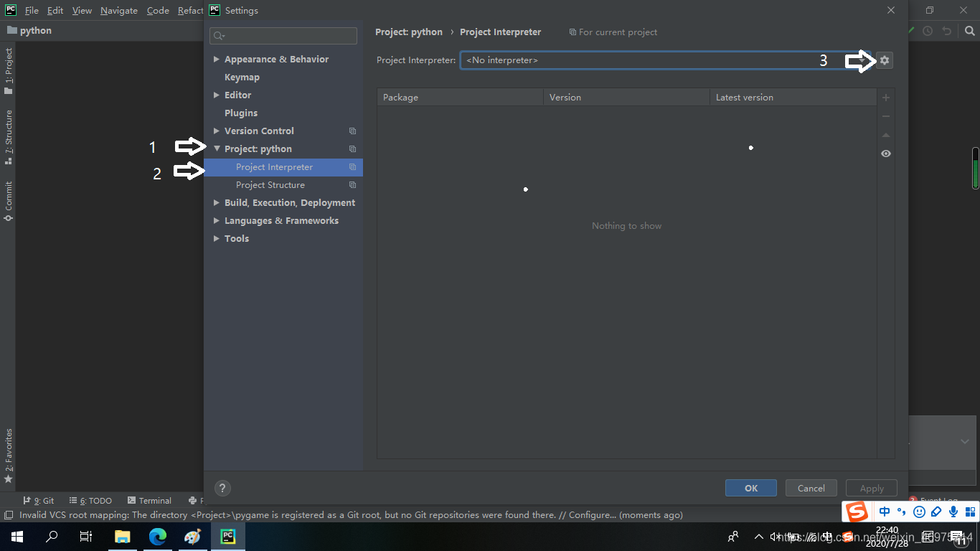Open the Edit menu
The height and width of the screenshot is (551, 980).
pyautogui.click(x=55, y=11)
